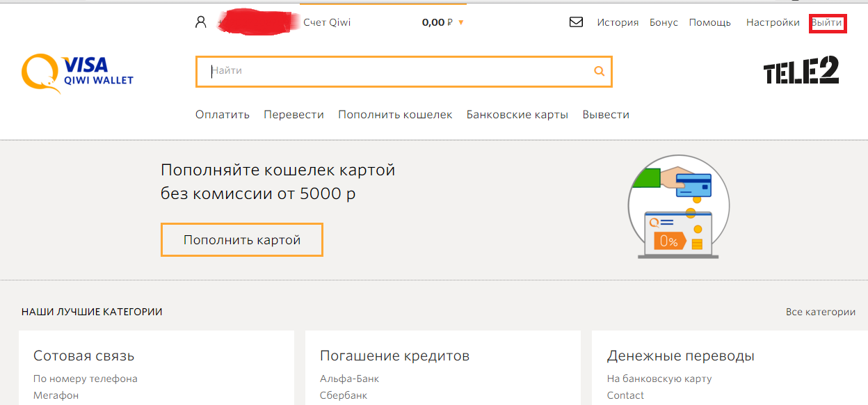Click the search magnifier icon
Viewport: 868px width, 405px height.
click(x=600, y=71)
